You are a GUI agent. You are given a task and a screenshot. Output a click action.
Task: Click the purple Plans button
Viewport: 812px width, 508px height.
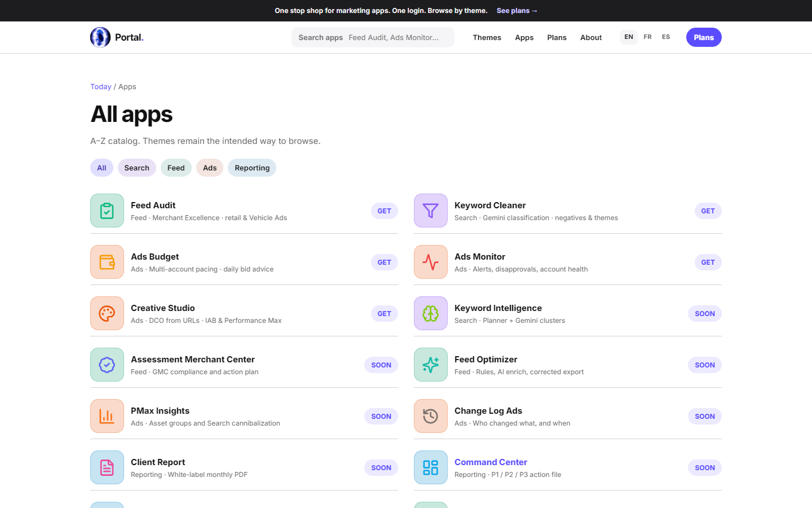pos(704,37)
